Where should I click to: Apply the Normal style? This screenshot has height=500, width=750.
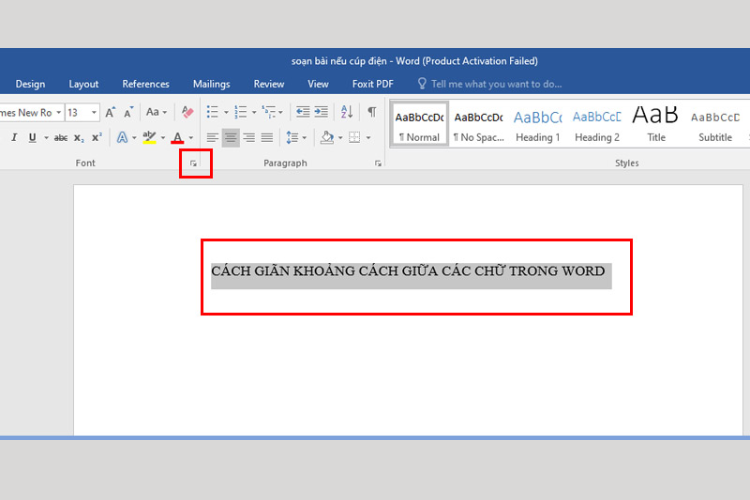point(419,124)
